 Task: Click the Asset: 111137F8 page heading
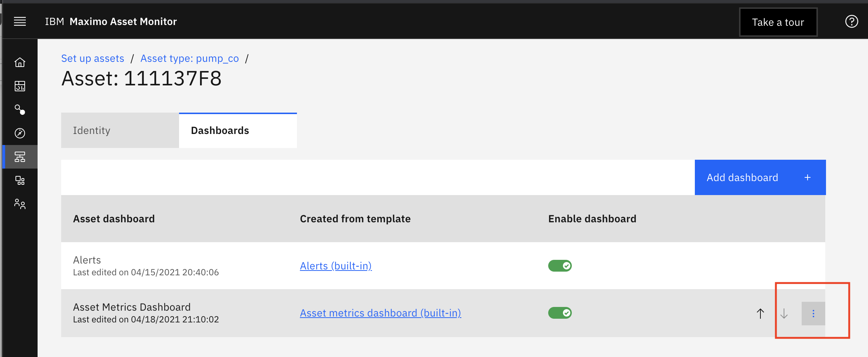141,78
